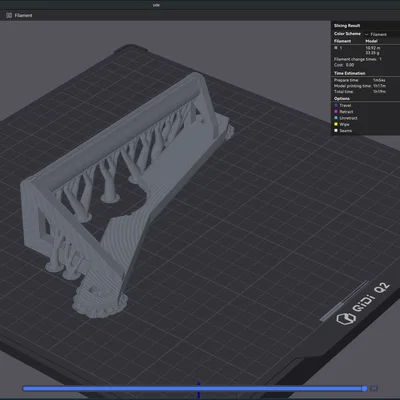Click the horizontal move slider handle
Viewport: 400px width, 400px height.
tap(364, 388)
